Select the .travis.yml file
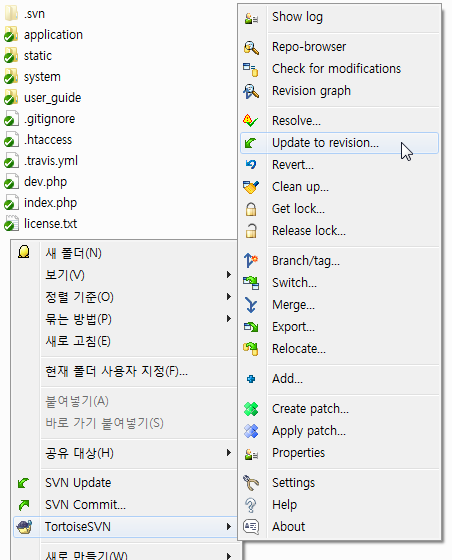The width and height of the screenshot is (452, 560). point(41,161)
